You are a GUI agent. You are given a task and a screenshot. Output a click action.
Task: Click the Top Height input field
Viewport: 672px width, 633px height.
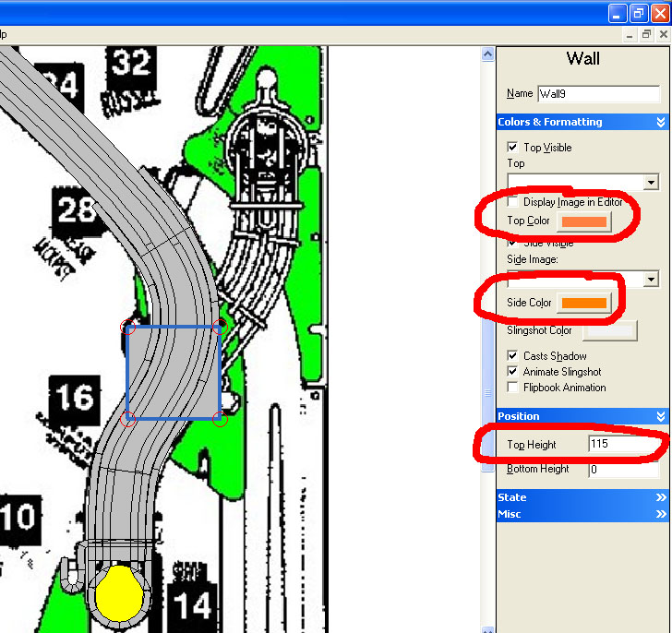pyautogui.click(x=623, y=445)
